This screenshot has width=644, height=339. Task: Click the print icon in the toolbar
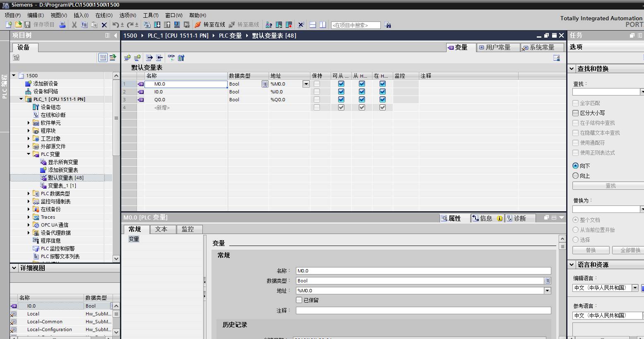[62, 25]
